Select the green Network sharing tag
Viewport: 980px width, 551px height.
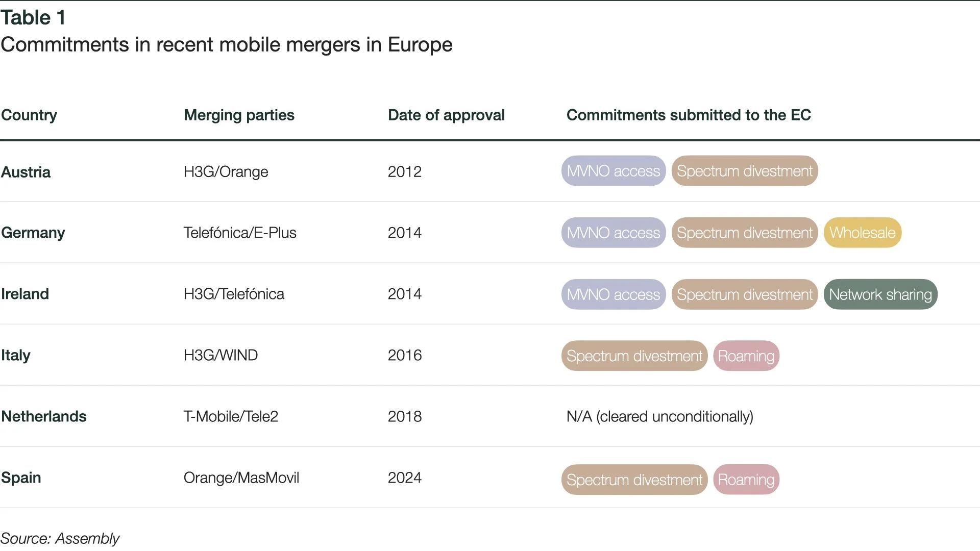click(x=880, y=294)
